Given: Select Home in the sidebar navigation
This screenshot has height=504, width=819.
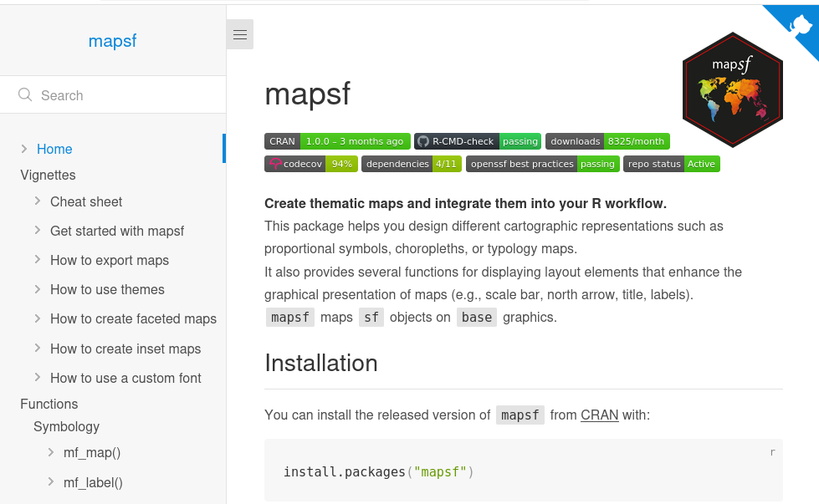Looking at the screenshot, I should point(54,149).
